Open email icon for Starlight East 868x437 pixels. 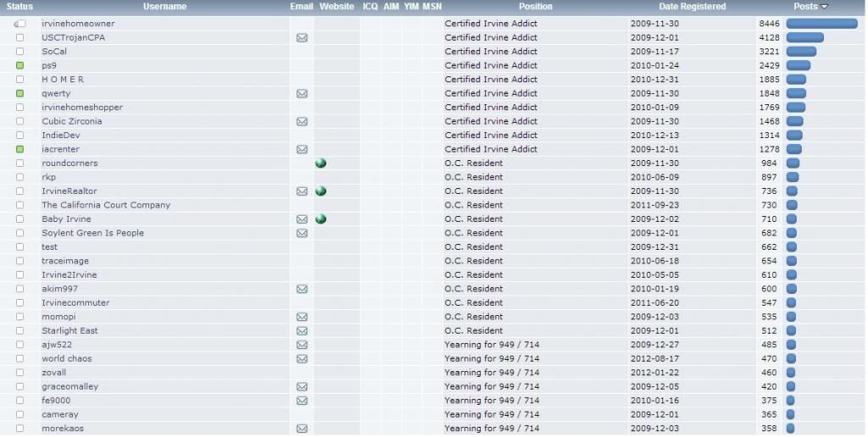click(x=302, y=331)
